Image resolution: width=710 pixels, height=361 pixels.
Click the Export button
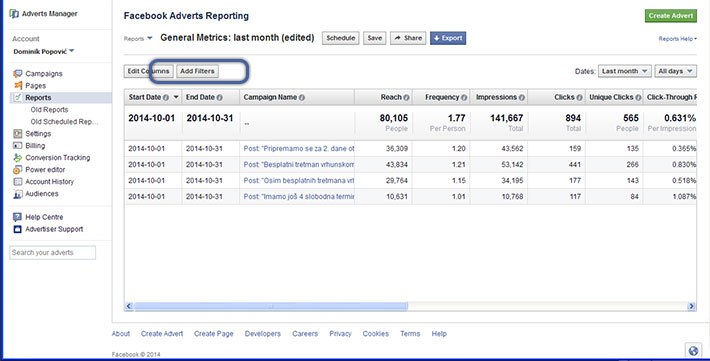click(448, 38)
